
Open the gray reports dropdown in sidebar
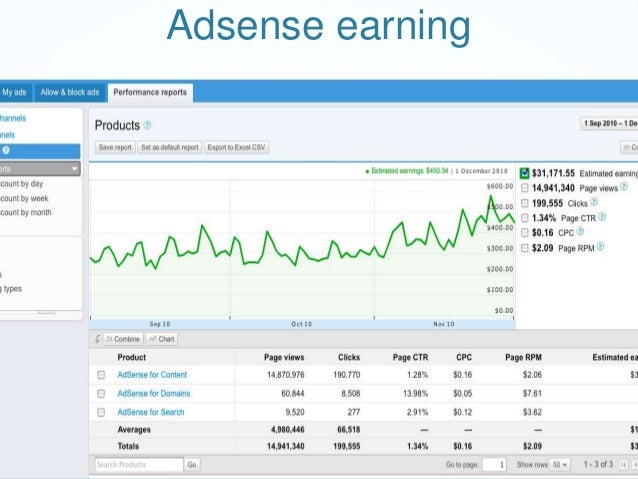click(40, 169)
